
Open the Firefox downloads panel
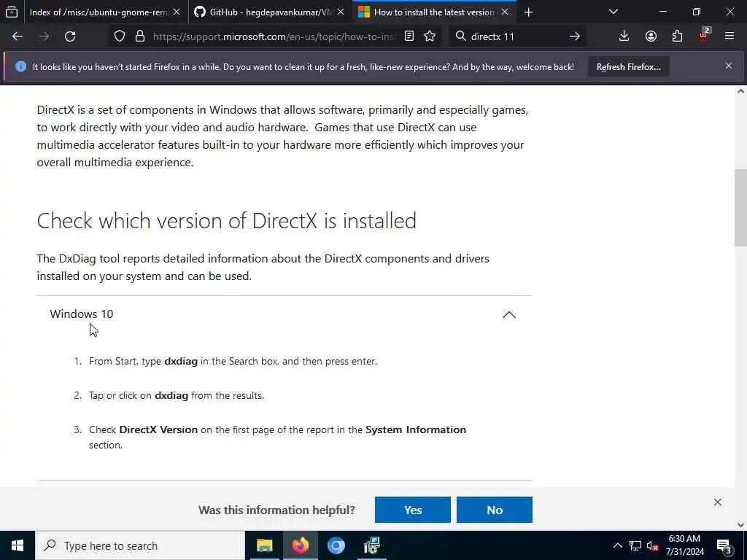[624, 36]
